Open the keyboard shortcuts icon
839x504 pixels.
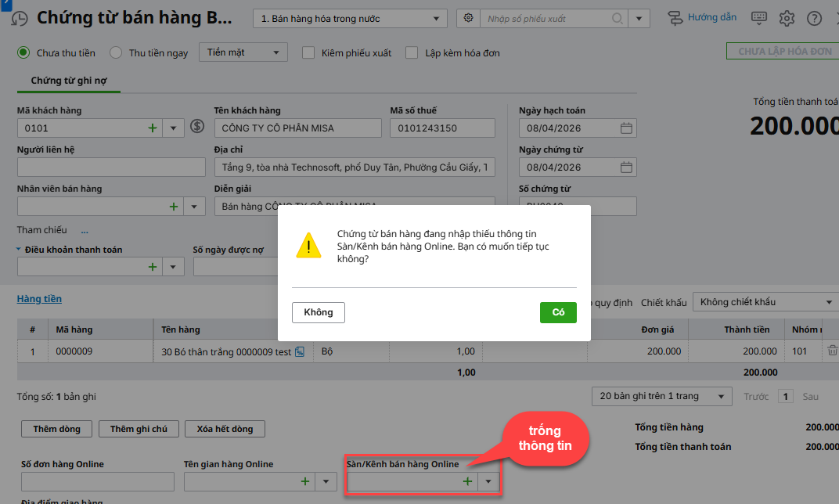click(x=758, y=18)
